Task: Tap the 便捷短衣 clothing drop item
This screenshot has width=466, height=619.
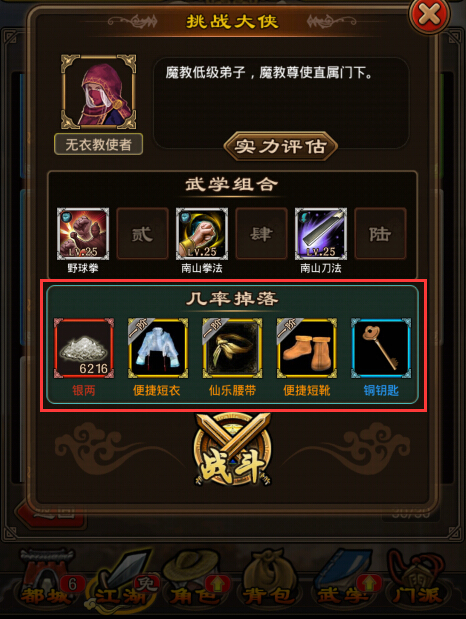Action: click(158, 348)
